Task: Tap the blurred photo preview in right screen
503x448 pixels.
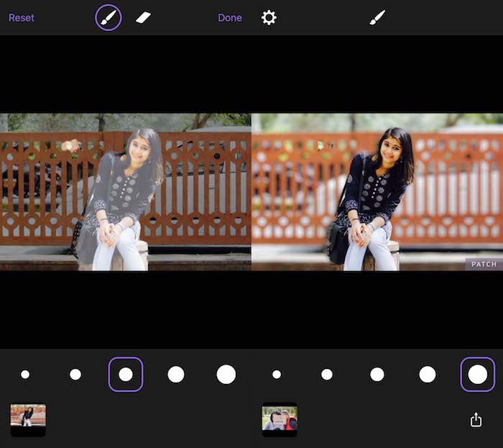Action: [x=377, y=192]
